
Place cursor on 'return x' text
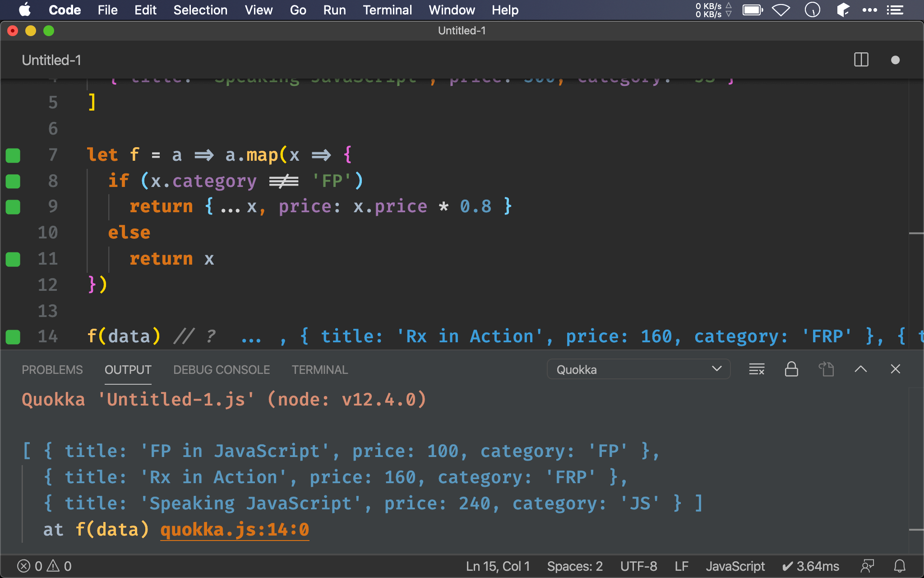click(171, 259)
